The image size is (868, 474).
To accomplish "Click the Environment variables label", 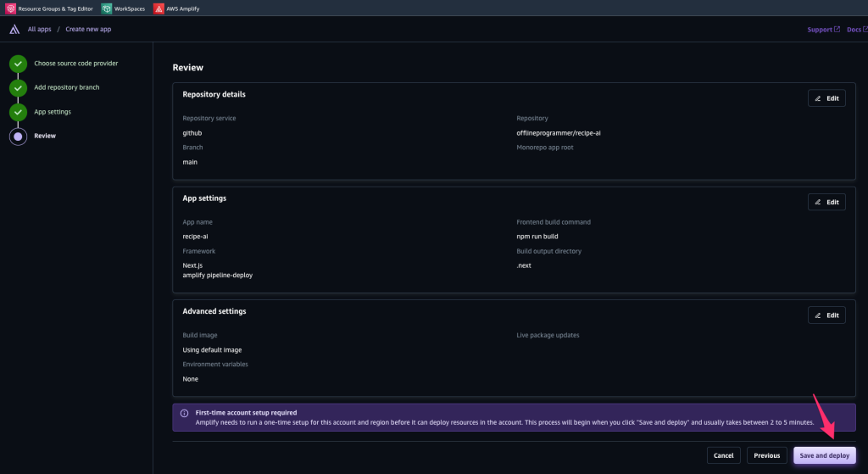I will click(x=215, y=365).
